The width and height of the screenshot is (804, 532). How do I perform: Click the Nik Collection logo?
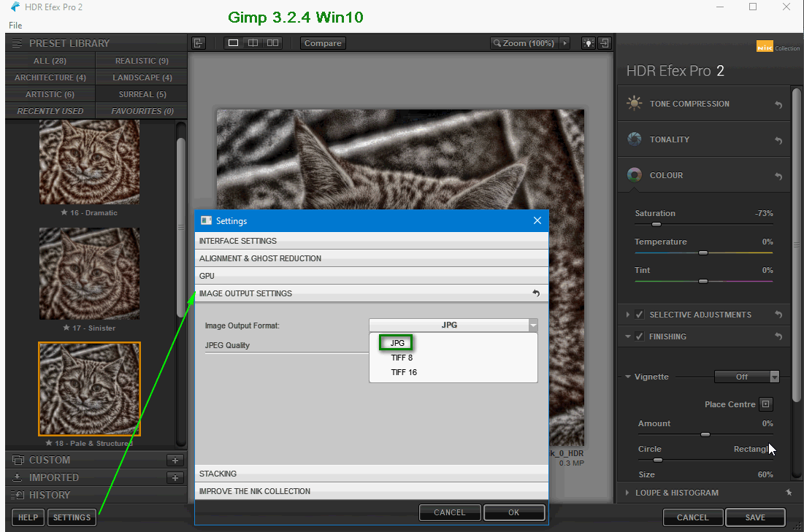tap(777, 47)
